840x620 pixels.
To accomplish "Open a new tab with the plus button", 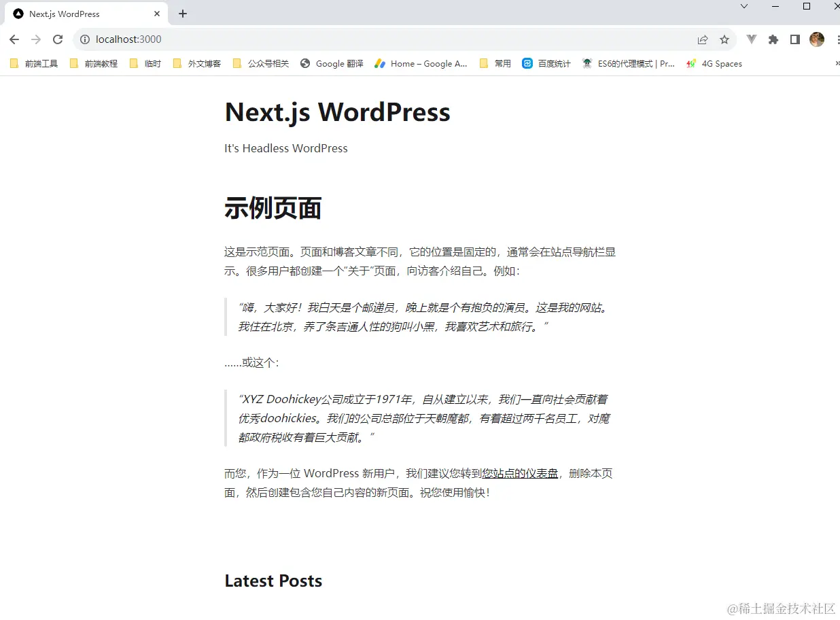I will coord(182,14).
